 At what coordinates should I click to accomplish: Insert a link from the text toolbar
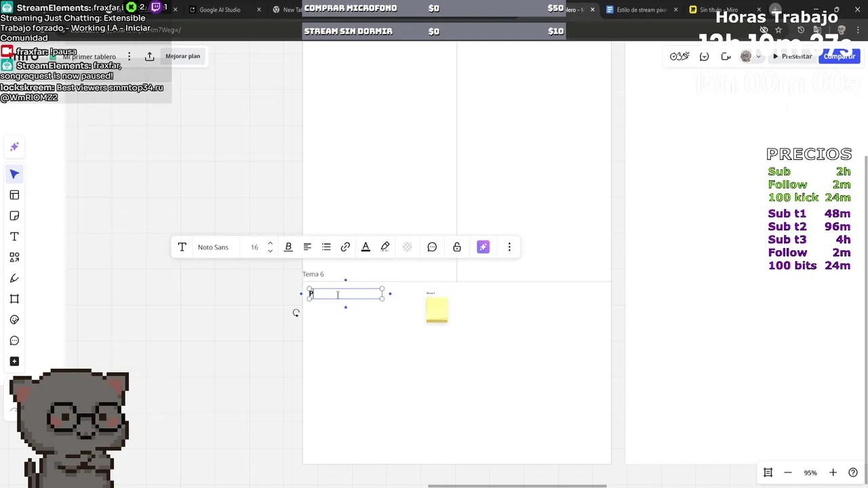345,247
